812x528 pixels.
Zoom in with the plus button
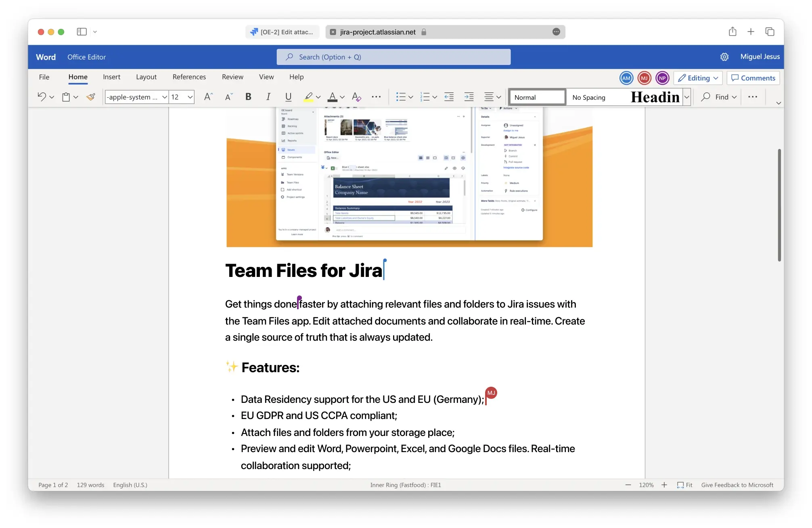click(664, 485)
